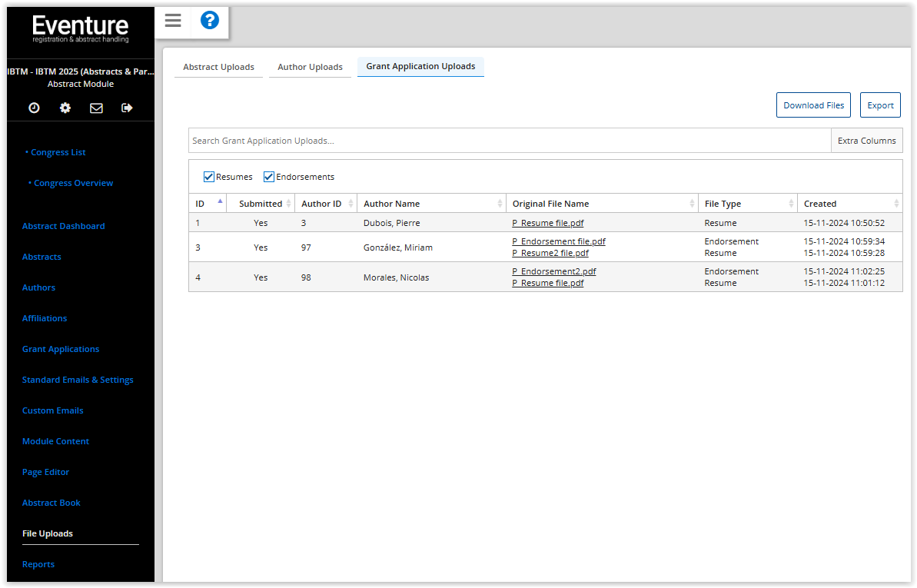Open the hamburger menu icon
The height and width of the screenshot is (588, 917).
[x=173, y=21]
